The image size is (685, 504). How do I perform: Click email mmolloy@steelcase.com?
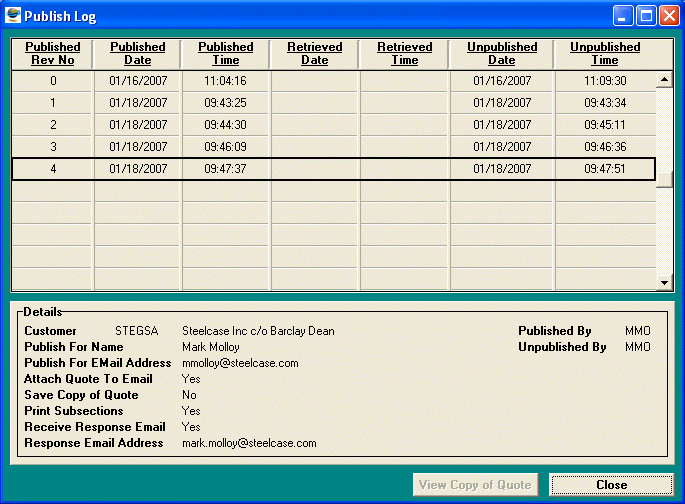click(x=240, y=363)
